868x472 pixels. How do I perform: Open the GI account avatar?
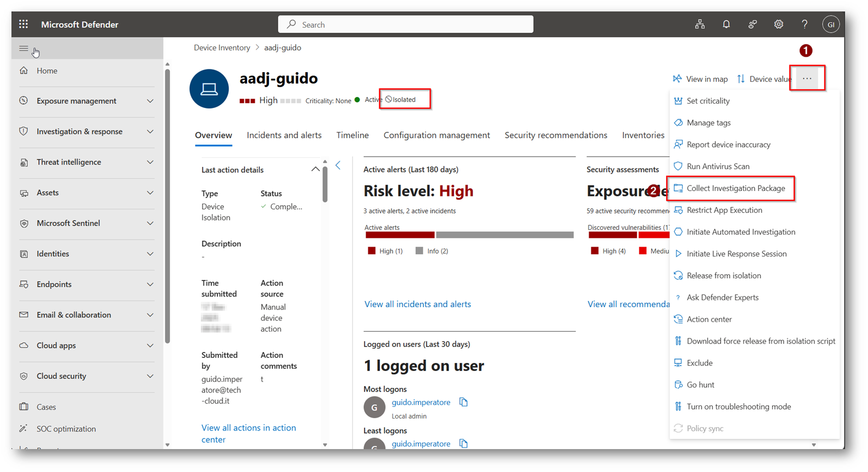(x=830, y=25)
